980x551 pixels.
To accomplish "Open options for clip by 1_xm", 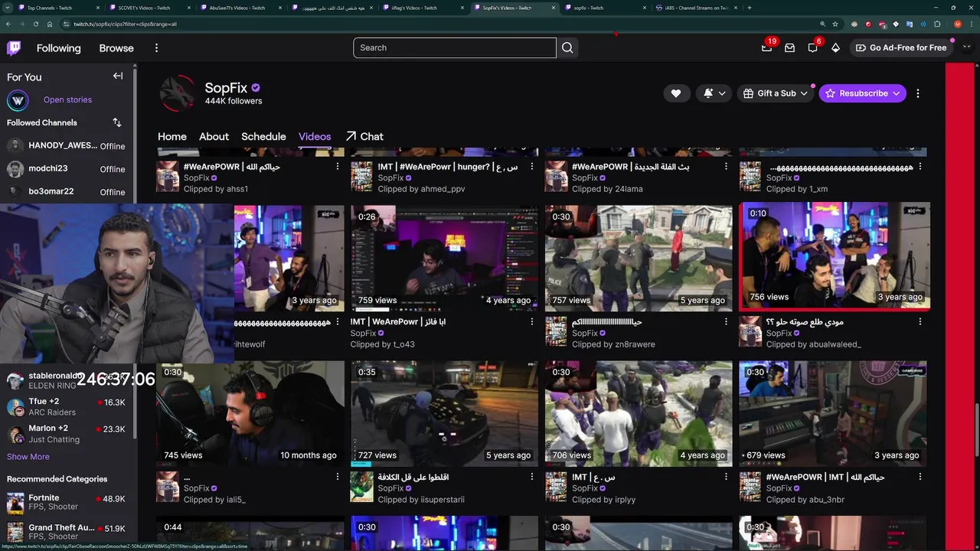I will click(x=920, y=166).
